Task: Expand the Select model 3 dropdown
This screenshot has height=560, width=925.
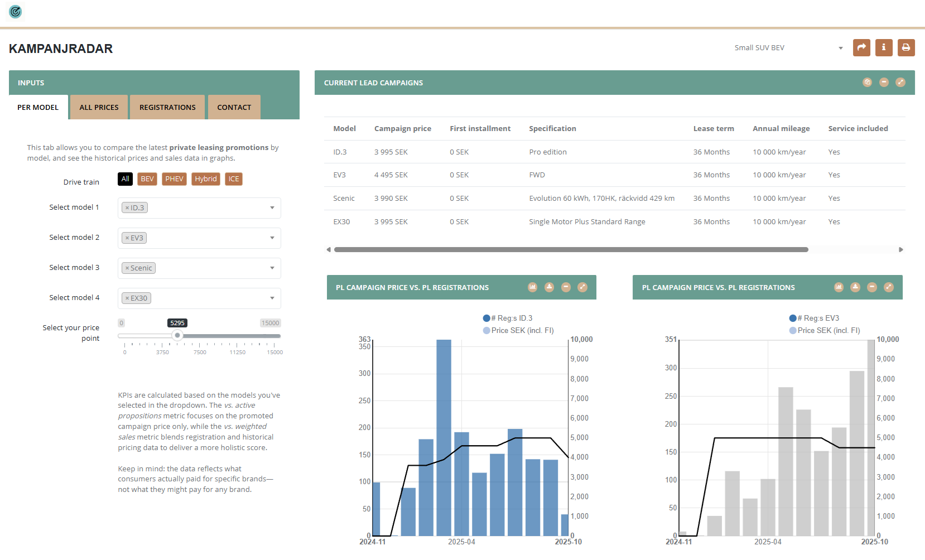Action: pyautogui.click(x=272, y=268)
